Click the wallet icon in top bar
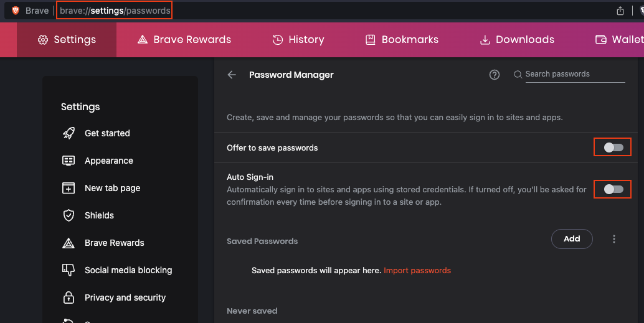 click(601, 39)
